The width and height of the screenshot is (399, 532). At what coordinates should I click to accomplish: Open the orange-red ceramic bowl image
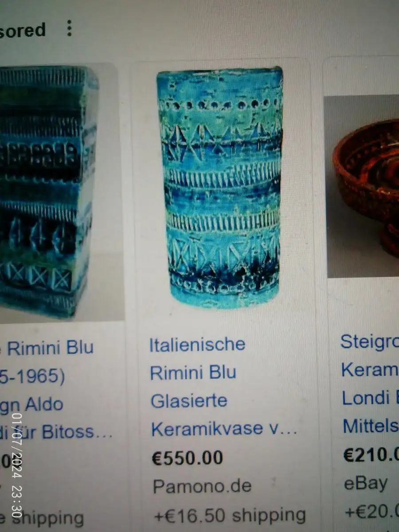[x=365, y=186]
